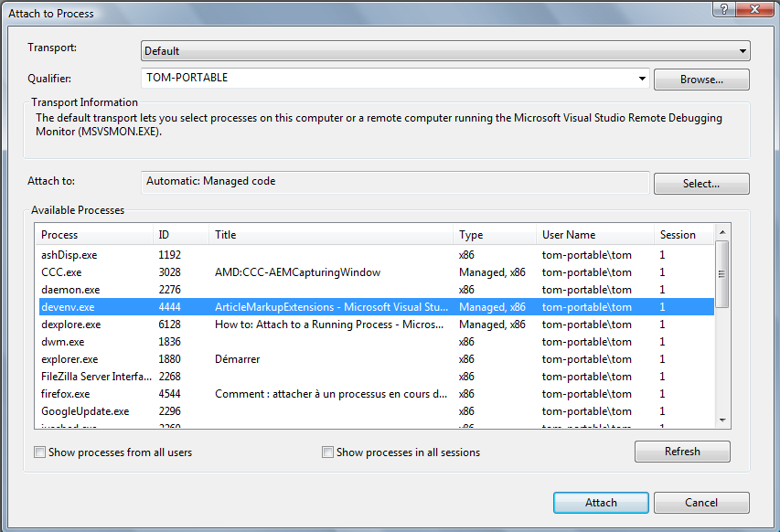This screenshot has height=532, width=780.
Task: Expand the Qualifier combo box arrow
Action: click(642, 79)
